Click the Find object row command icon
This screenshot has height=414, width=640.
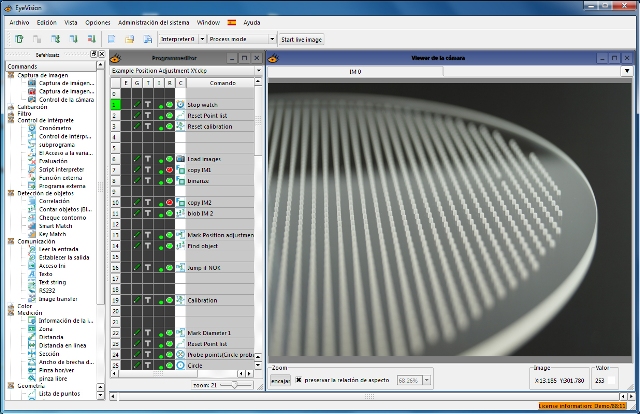[x=180, y=246]
